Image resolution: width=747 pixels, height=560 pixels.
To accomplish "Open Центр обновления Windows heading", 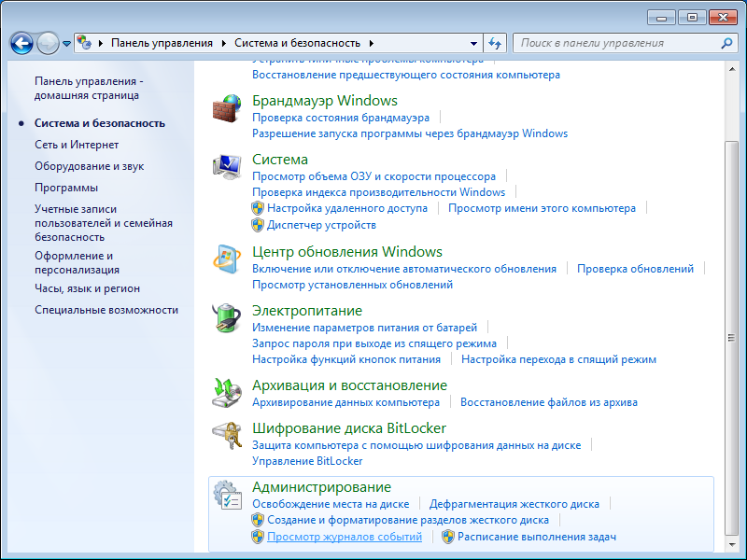I will click(346, 252).
